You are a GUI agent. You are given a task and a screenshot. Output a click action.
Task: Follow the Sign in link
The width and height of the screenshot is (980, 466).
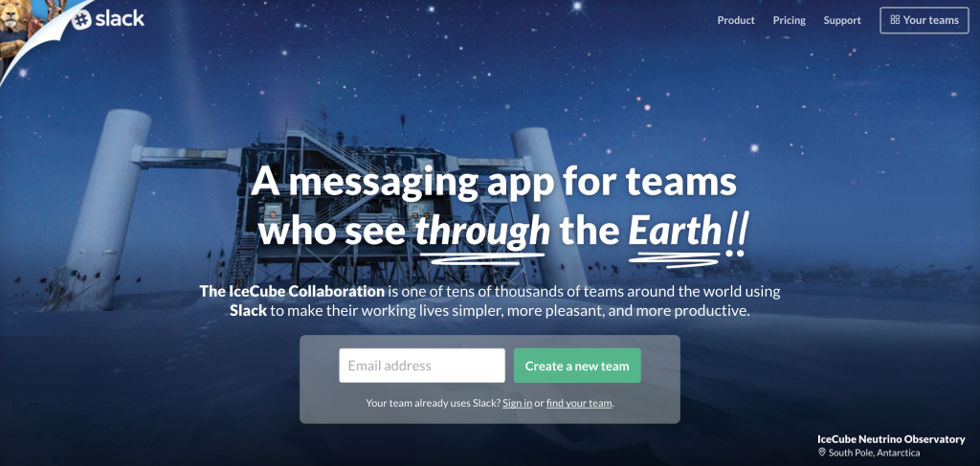(x=518, y=403)
